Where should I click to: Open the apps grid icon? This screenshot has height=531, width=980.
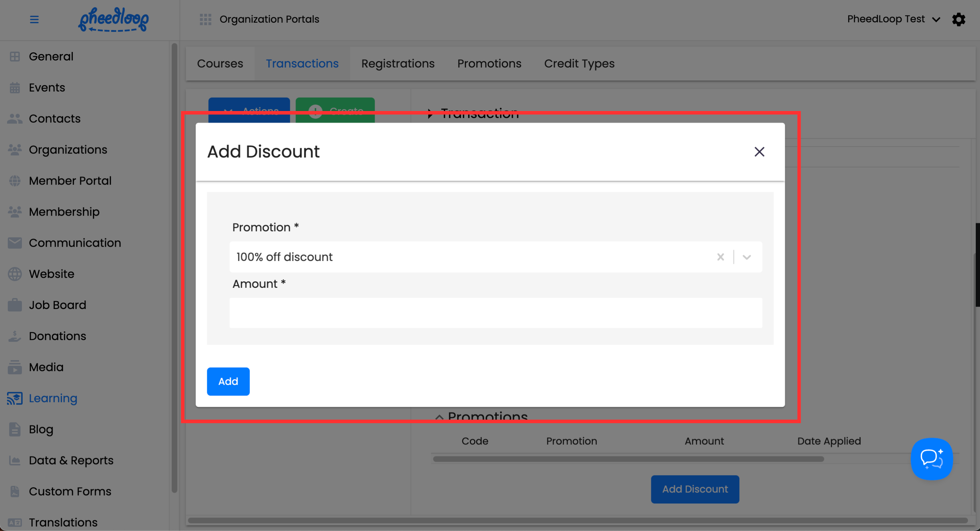205,19
